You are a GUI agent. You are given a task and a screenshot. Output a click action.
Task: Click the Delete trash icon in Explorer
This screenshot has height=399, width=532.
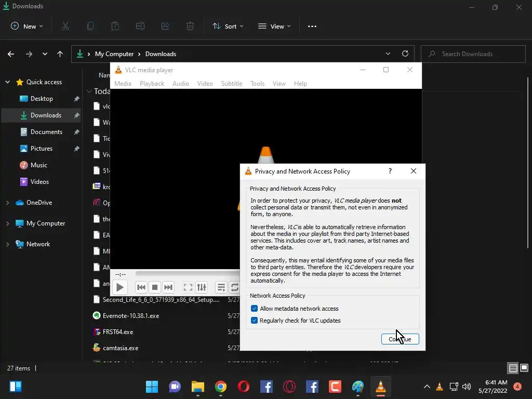[x=190, y=26]
